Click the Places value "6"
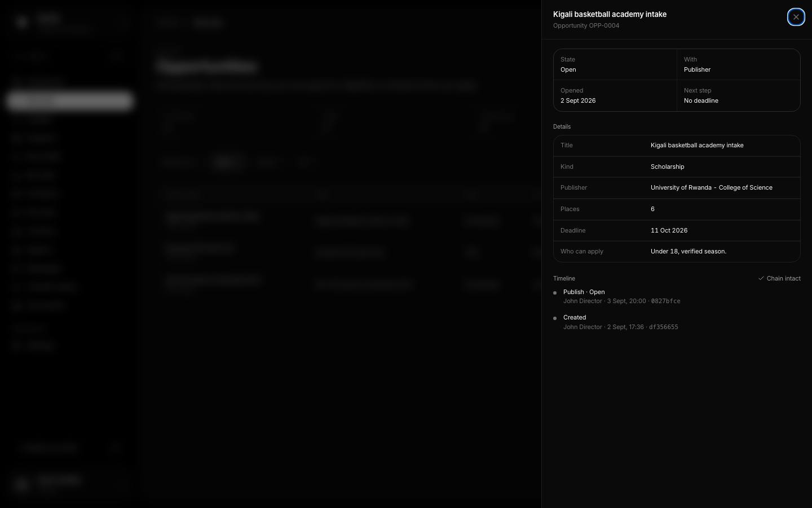This screenshot has width=812, height=508. coord(652,209)
